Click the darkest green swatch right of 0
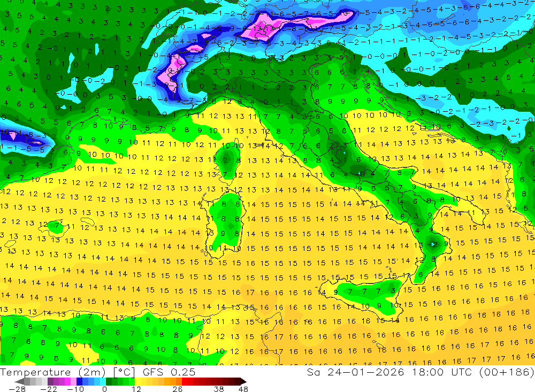 109,381
